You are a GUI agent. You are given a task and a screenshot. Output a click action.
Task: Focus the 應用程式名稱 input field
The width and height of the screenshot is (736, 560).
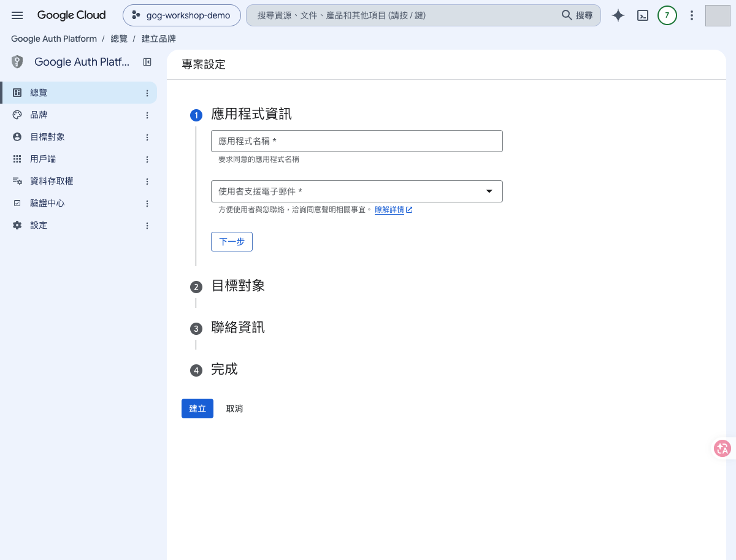click(357, 141)
